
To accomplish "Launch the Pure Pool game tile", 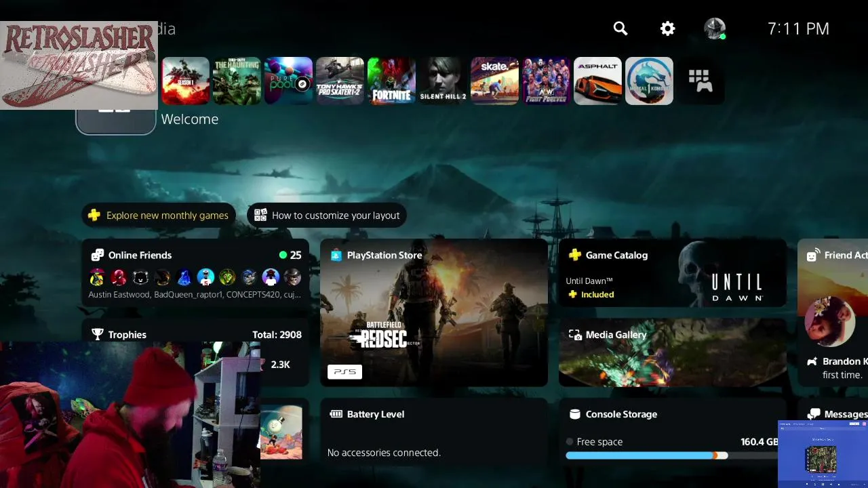I will pos(288,81).
